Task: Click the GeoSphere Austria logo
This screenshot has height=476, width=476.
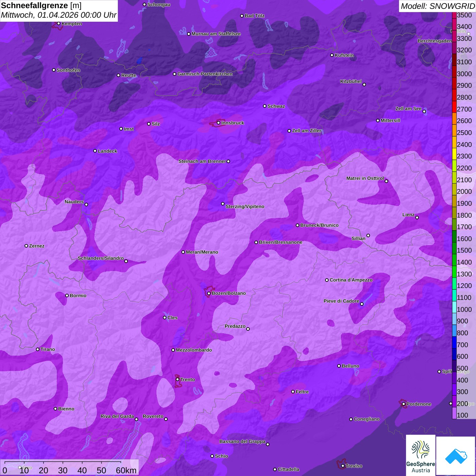Action: pos(421,455)
